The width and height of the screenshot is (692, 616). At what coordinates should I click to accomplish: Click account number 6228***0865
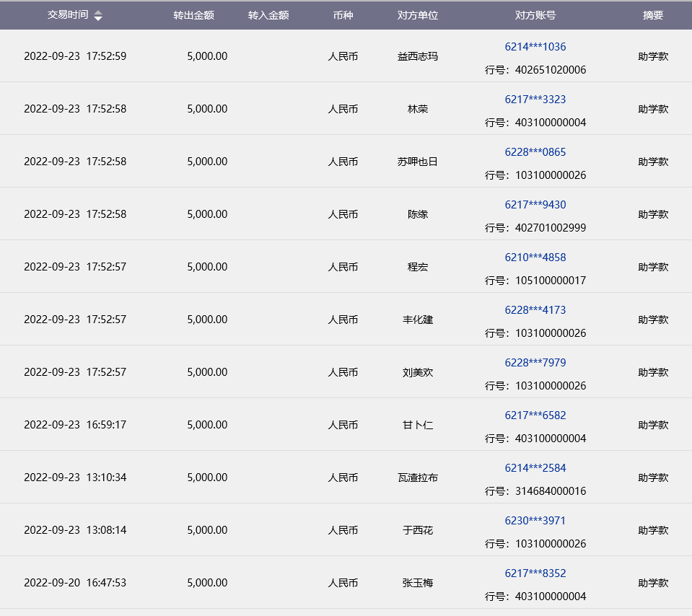[x=535, y=152]
